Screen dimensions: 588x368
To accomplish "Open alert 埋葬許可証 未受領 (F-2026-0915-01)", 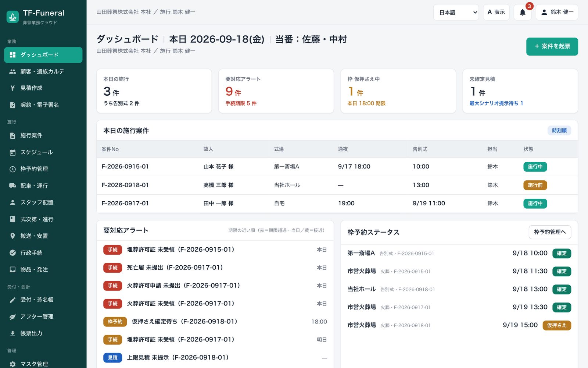I will pos(215,250).
